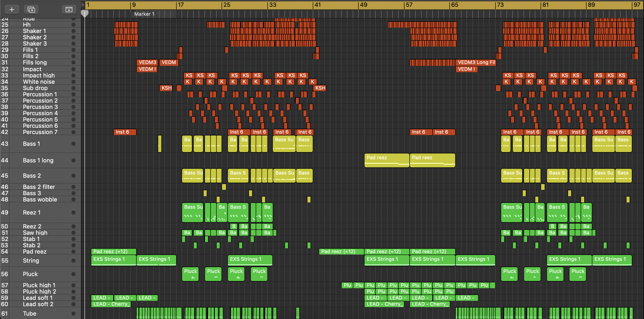The image size is (644, 319).
Task: Select the Bass 1 long track header
Action: pyautogui.click(x=38, y=160)
